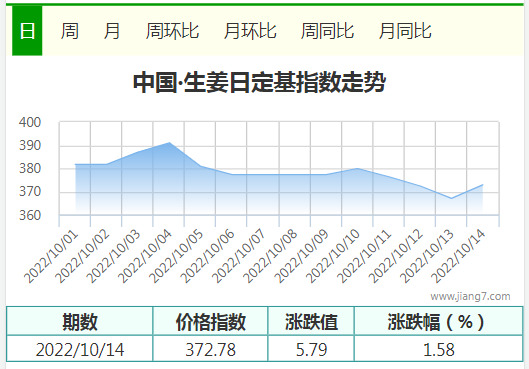Click the 372.78 price index cell
529x369 pixels.
[211, 349]
